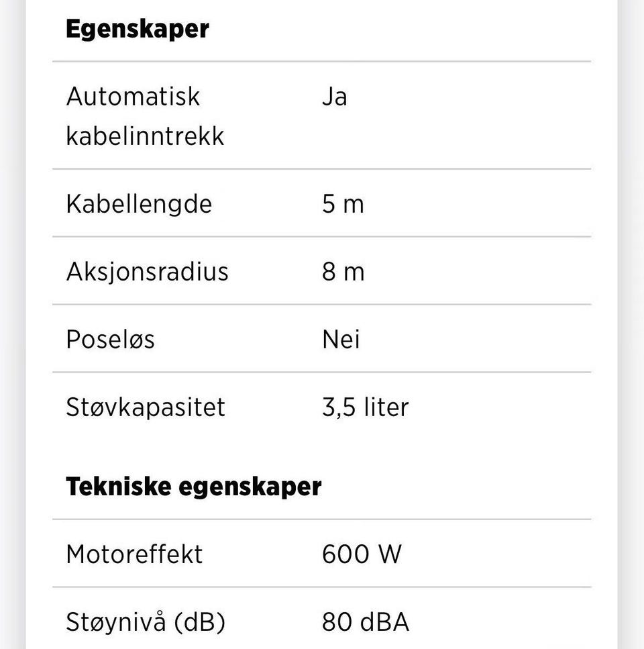Select the Automatisk kabelinntrekk label
644x649 pixels.
pos(145,116)
